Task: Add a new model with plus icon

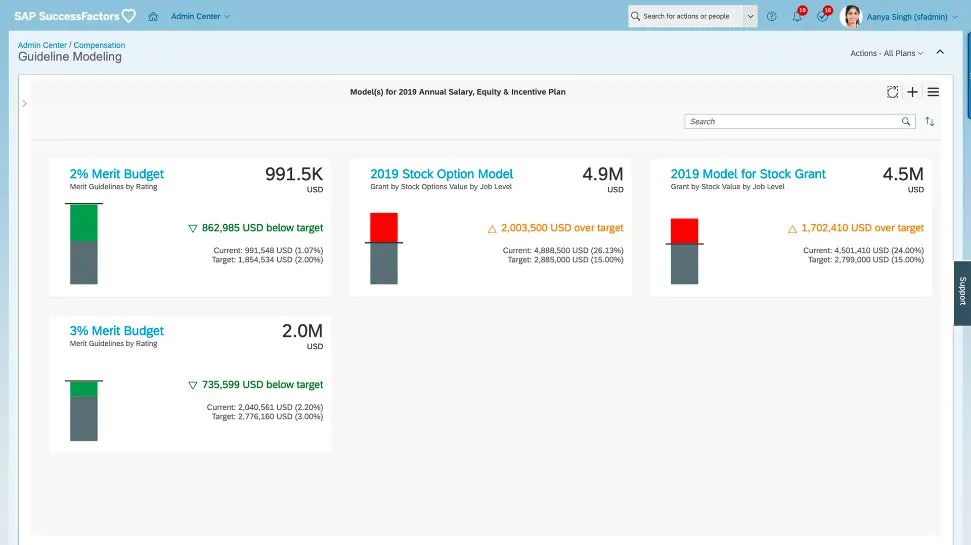Action: 912,92
